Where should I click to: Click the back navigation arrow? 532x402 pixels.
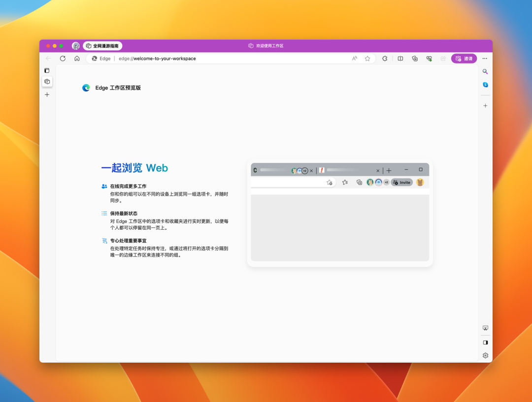pos(48,58)
